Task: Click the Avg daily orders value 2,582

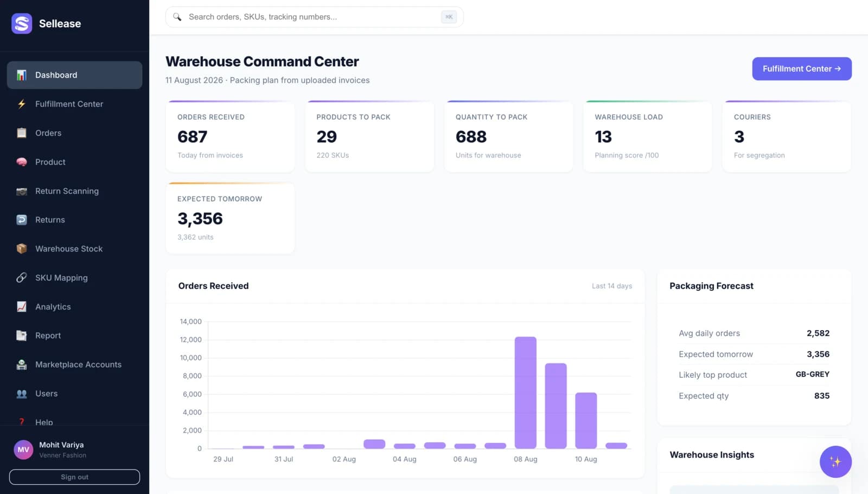Action: [x=818, y=333]
